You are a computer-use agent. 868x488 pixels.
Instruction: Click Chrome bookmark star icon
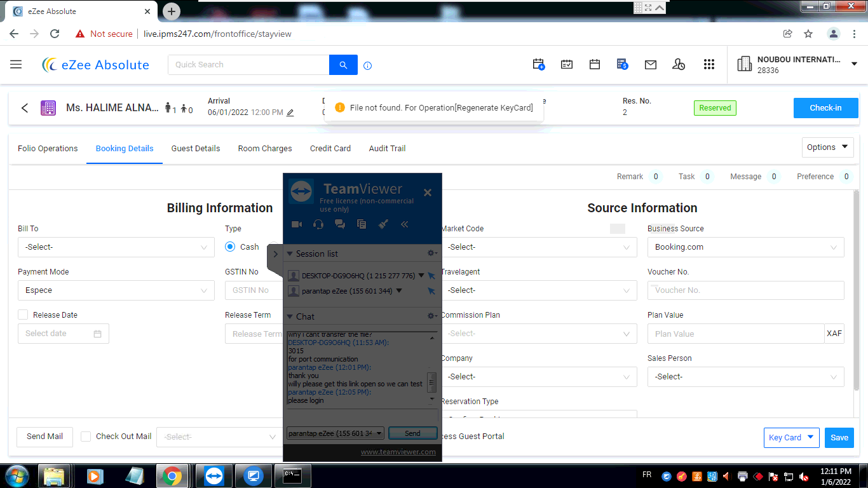pos(808,34)
